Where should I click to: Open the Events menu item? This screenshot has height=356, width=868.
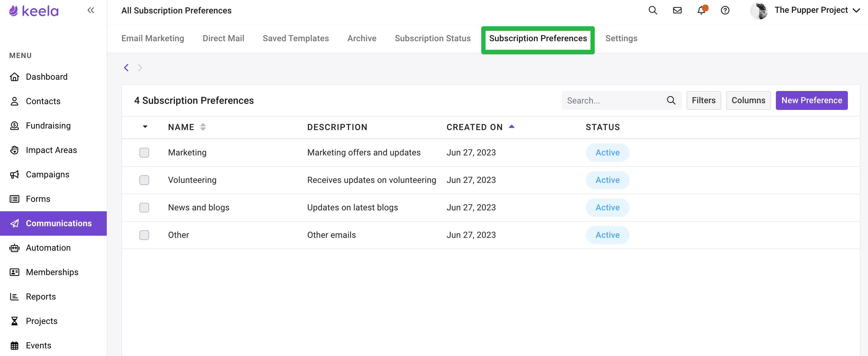click(x=53, y=346)
